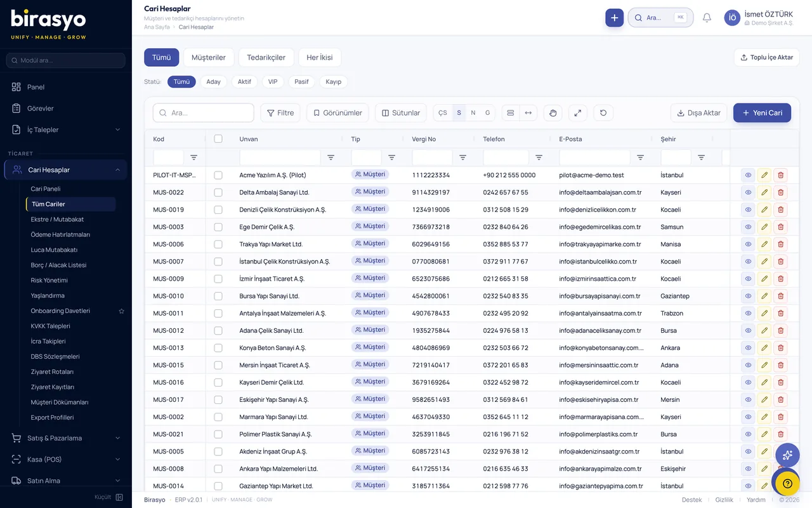Click the hand (pan) tool icon
Viewport: 812px width, 508px height.
tap(553, 113)
